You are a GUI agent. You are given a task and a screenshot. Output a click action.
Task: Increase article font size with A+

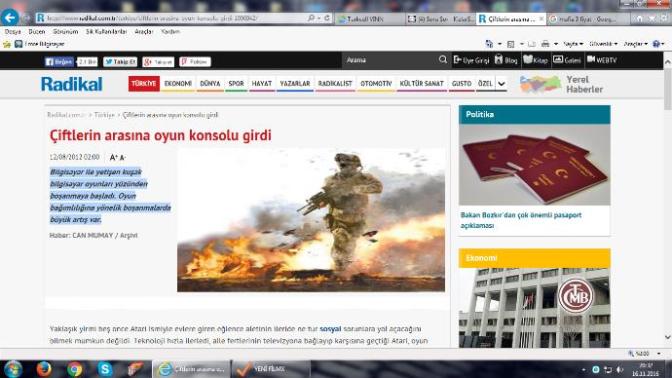(114, 157)
